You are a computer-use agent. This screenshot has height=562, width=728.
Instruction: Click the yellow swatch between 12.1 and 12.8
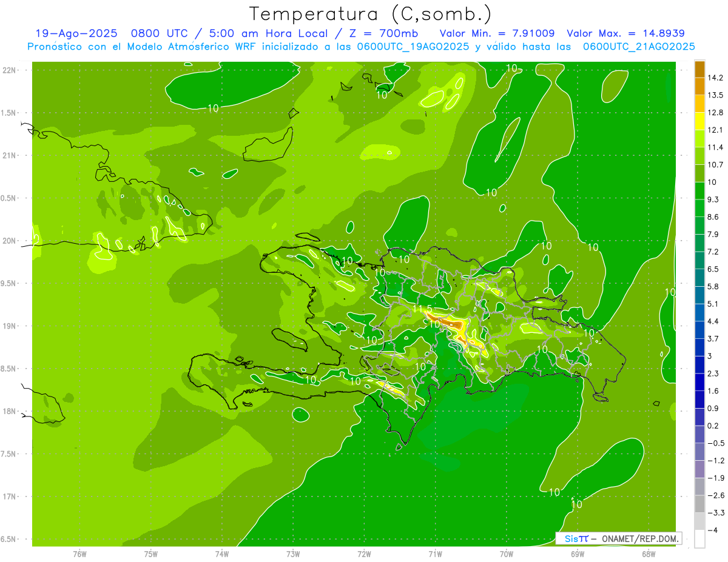(699, 121)
